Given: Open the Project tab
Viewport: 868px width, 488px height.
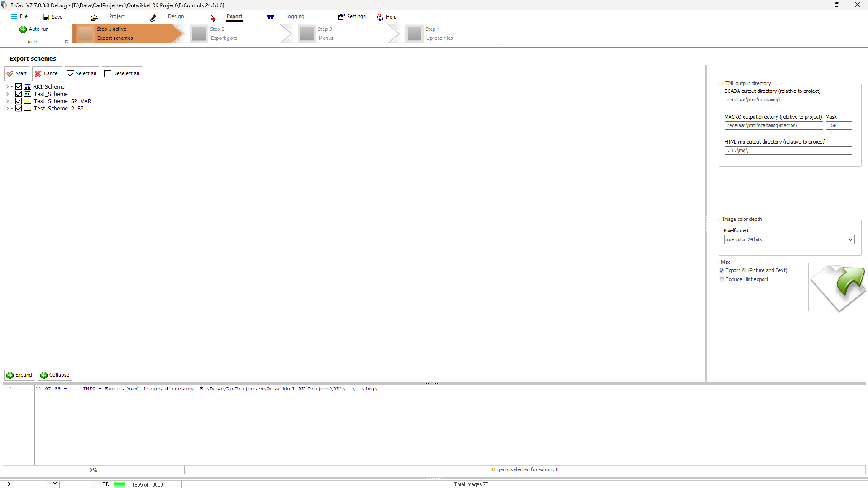Looking at the screenshot, I should tap(117, 17).
